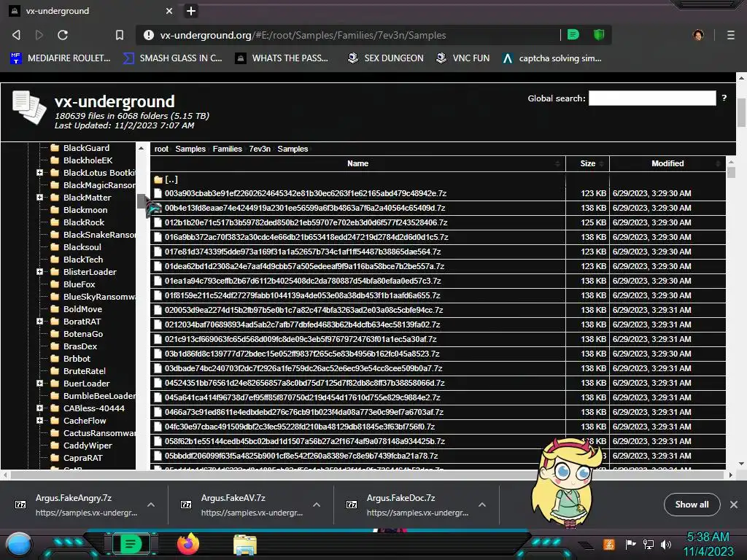Viewport: 747px width, 560px height.
Task: Open the captcha solving sim... bookmark
Action: 552,58
